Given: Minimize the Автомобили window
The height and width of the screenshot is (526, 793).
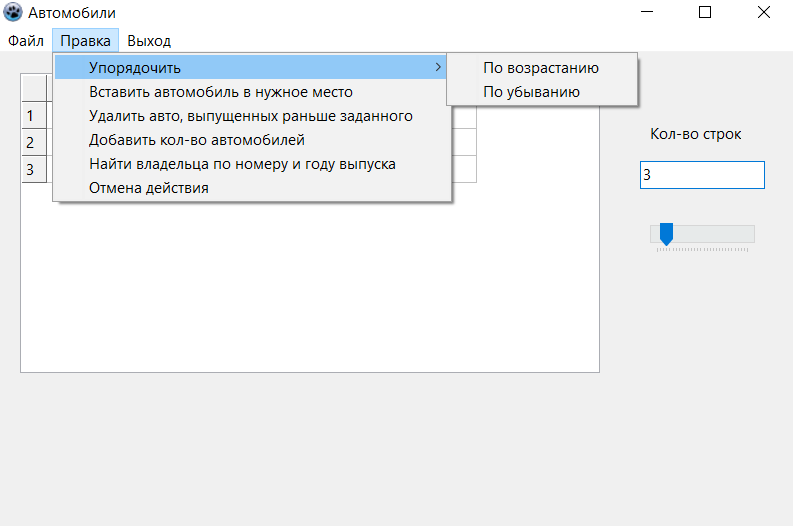Looking at the screenshot, I should pos(647,12).
